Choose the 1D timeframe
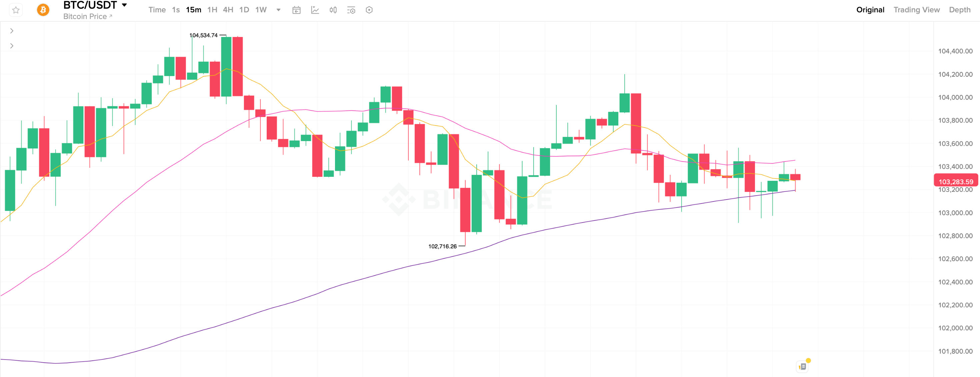 [x=244, y=10]
